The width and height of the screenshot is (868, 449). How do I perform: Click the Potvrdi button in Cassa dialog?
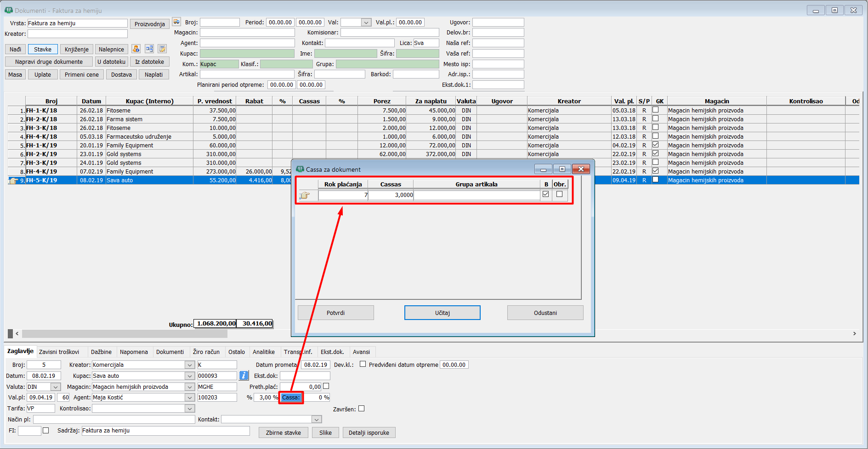pos(335,313)
